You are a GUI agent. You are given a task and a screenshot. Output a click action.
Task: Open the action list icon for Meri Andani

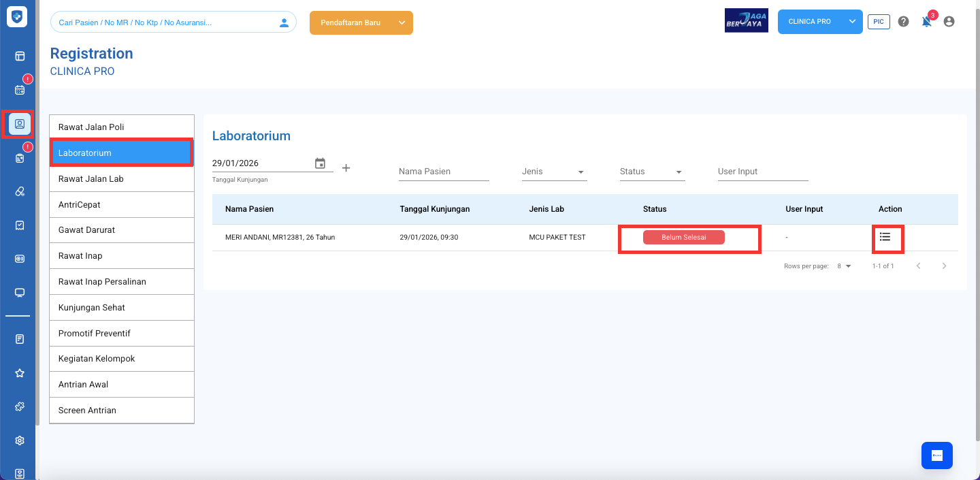[x=885, y=237]
